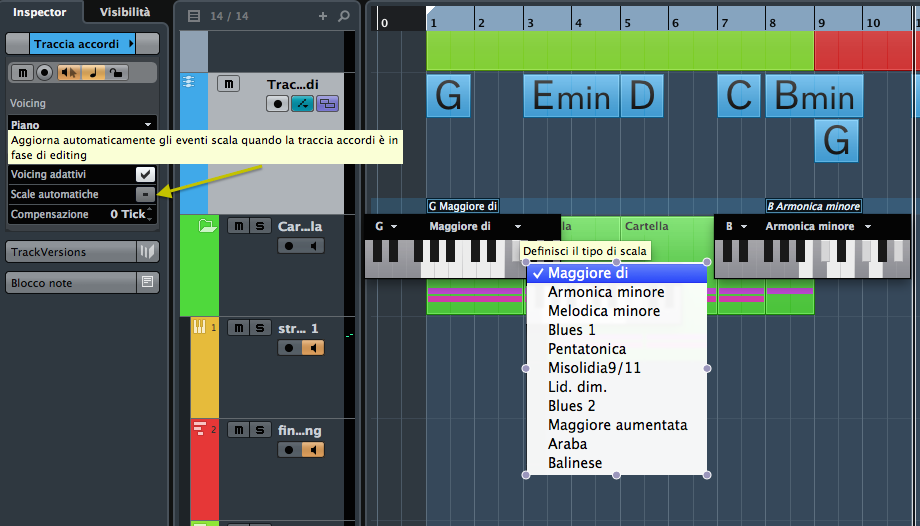The image size is (920, 526).
Task: Solo the Car...la folder track
Action: [260, 226]
